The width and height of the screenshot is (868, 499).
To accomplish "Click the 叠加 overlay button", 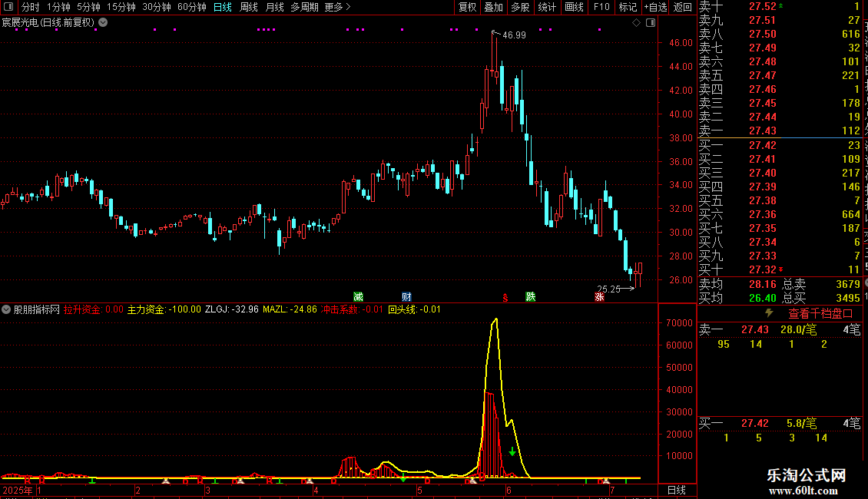I will point(494,7).
